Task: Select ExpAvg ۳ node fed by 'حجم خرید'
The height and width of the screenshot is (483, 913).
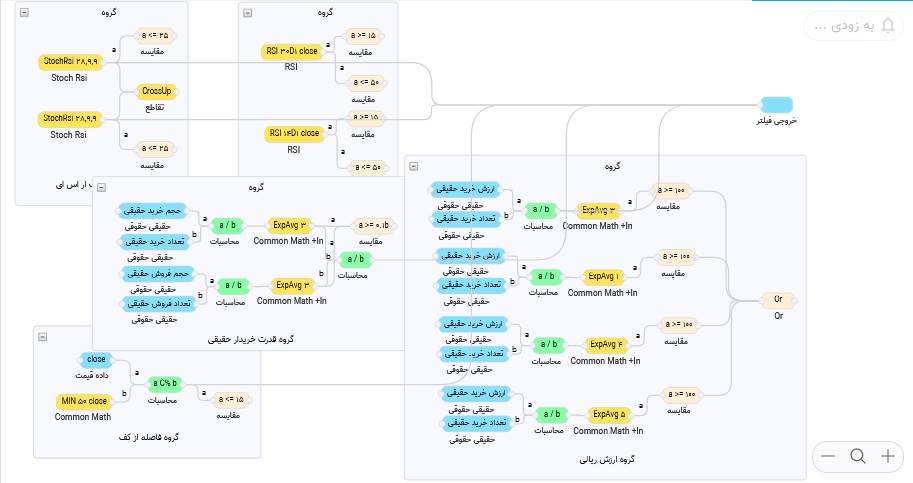Action: [289, 225]
